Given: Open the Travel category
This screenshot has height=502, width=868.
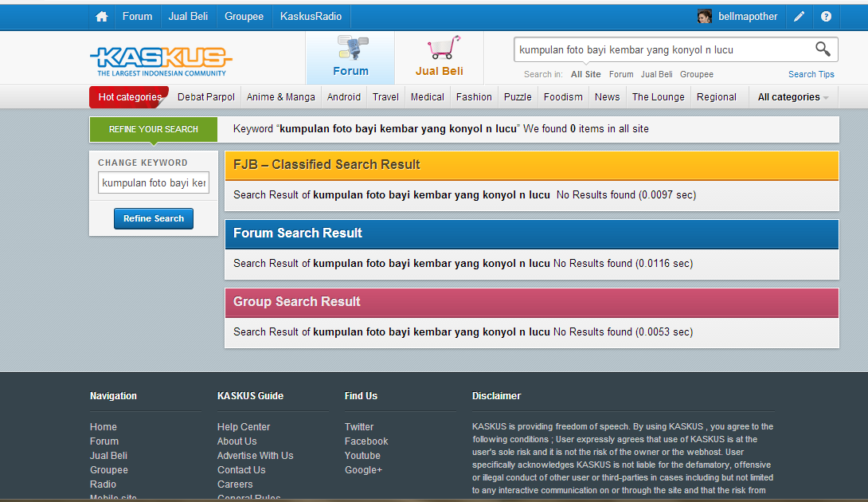Looking at the screenshot, I should (385, 97).
